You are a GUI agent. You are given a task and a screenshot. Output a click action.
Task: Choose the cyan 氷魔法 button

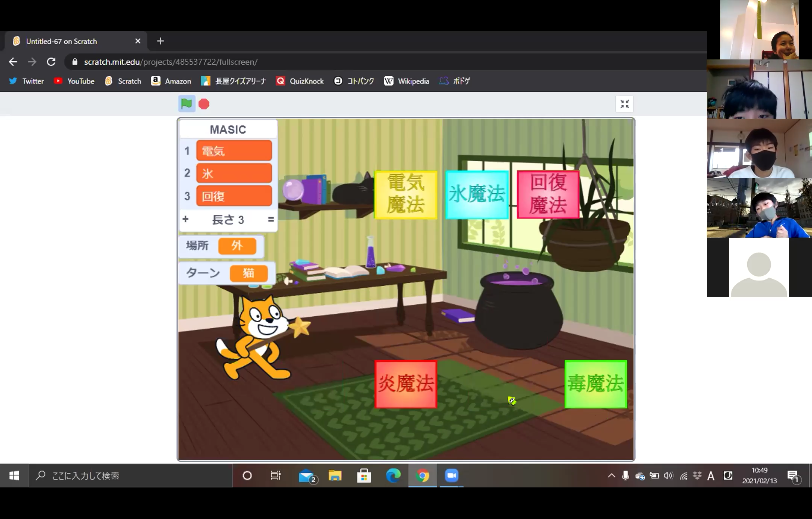[x=477, y=194]
